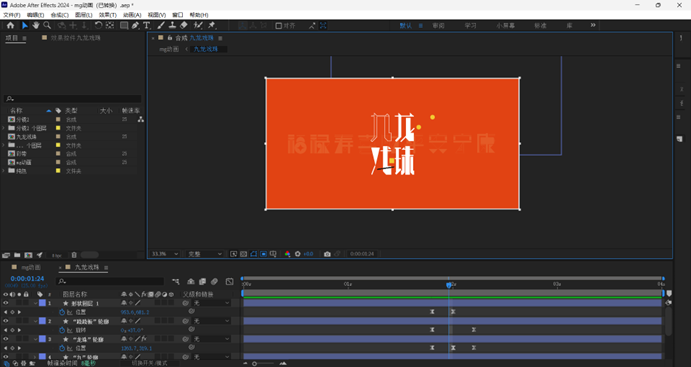The height and width of the screenshot is (367, 691).
Task: Click the shy layers icon in timeline header
Action: coord(191,281)
